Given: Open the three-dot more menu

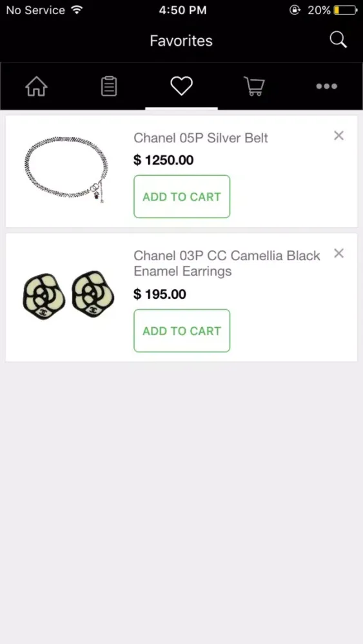Looking at the screenshot, I should (x=326, y=86).
